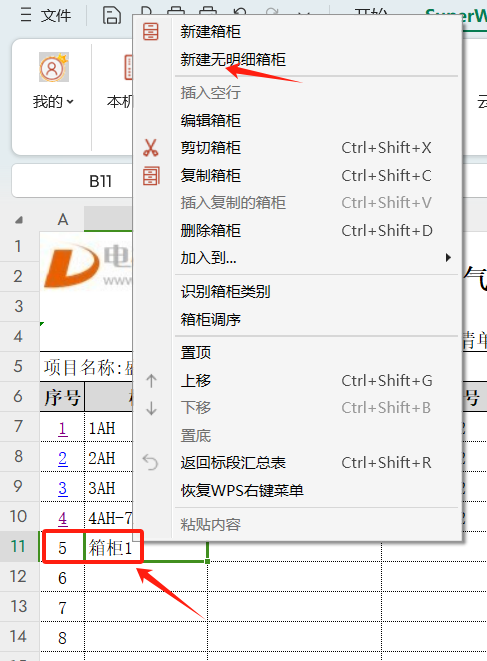This screenshot has width=487, height=661.
Task: Open hyperlink number 2 in column A
Action: click(62, 458)
